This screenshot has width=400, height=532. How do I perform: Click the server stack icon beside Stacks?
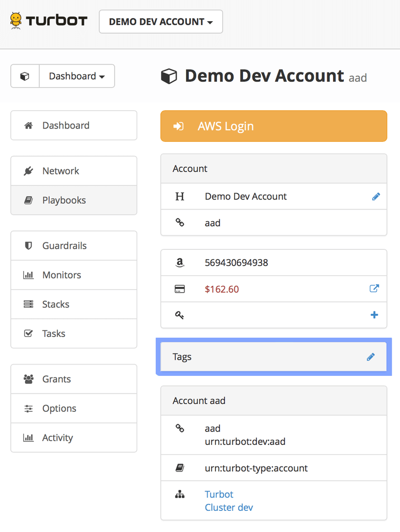coord(29,304)
